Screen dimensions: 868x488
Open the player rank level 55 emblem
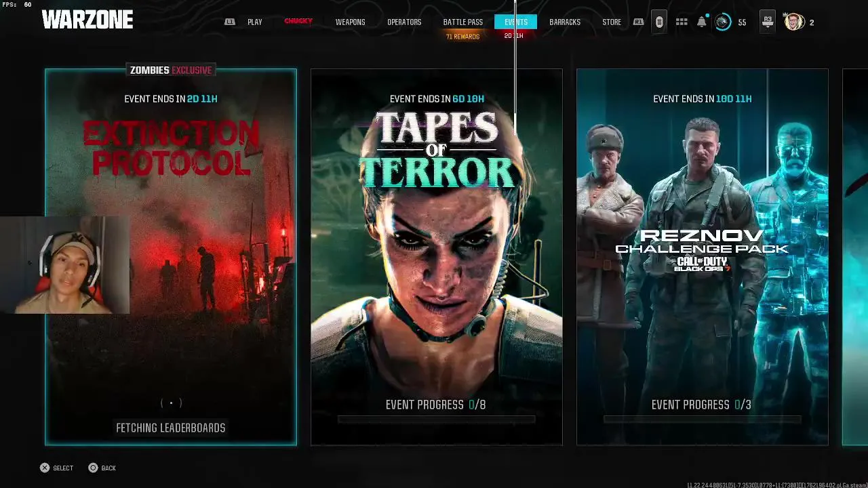pos(723,22)
